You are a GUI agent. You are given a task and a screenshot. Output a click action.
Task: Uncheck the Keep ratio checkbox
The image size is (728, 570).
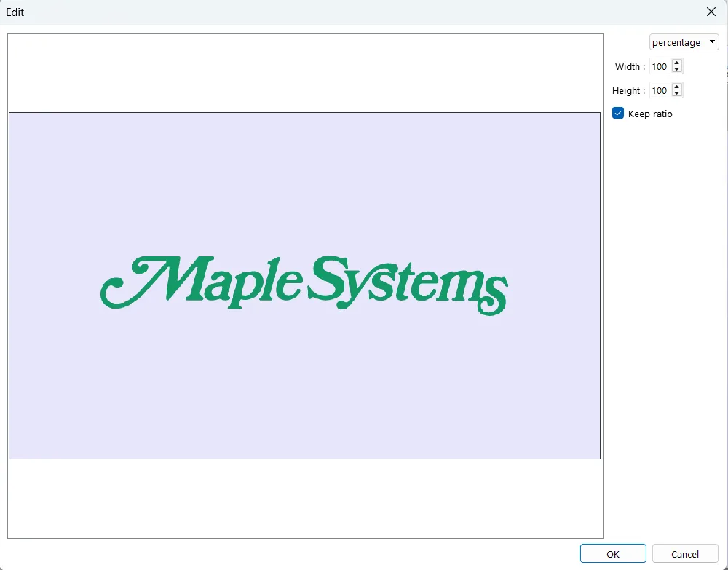[x=618, y=114]
